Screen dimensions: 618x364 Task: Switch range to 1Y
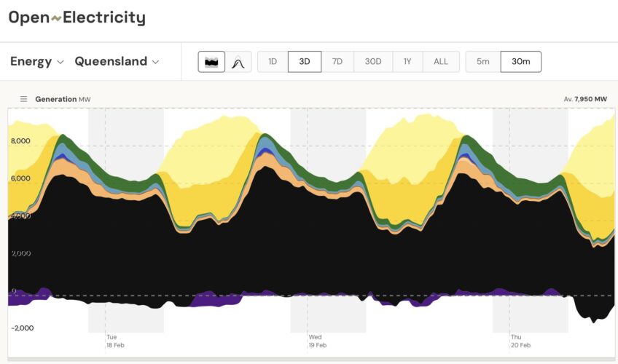(407, 62)
